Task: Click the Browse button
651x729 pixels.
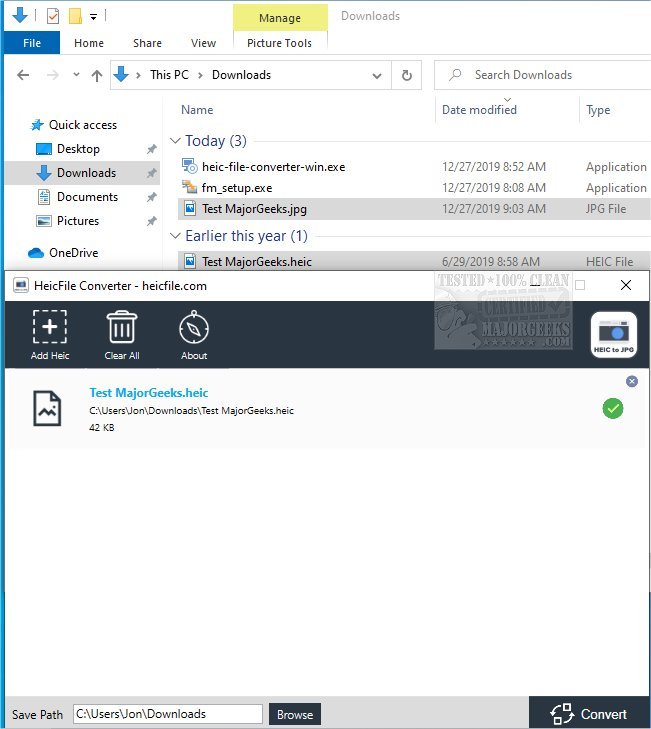Action: point(295,714)
